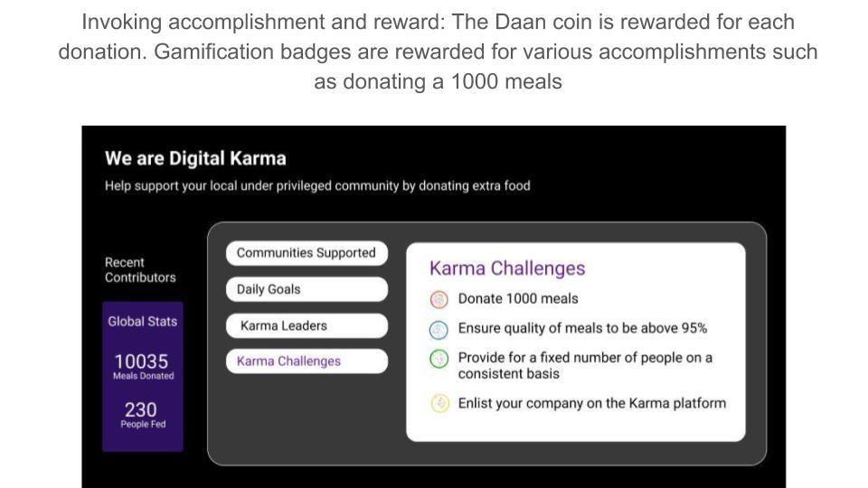The image size is (868, 488).
Task: Click the purple Karma Challenges panel heading
Action: (507, 268)
